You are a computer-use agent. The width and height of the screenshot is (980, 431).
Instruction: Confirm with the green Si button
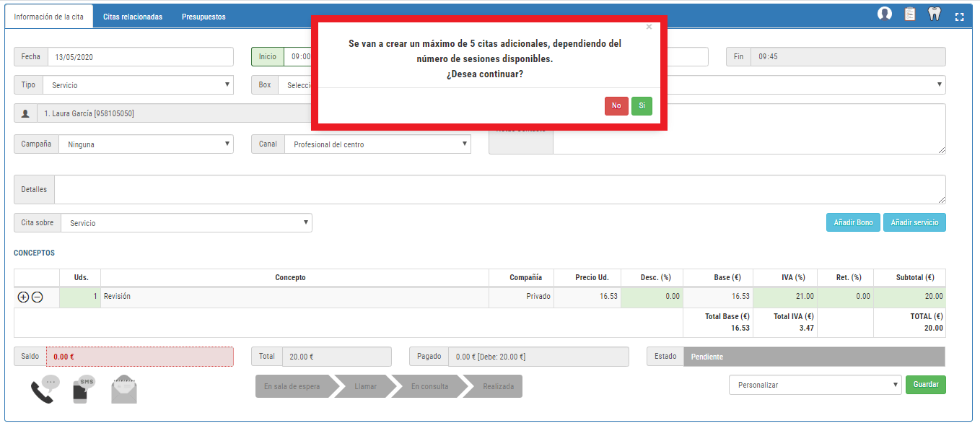click(641, 106)
